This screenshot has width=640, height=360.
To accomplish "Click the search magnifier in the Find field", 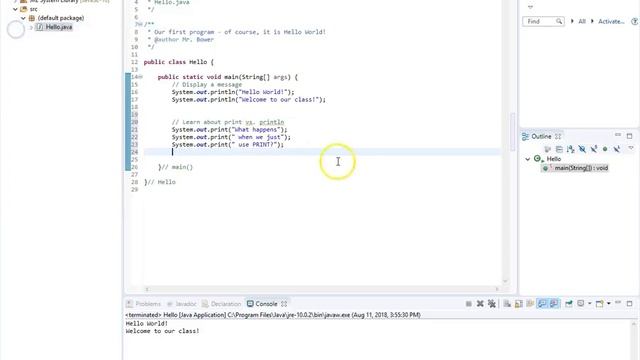I will (x=559, y=21).
